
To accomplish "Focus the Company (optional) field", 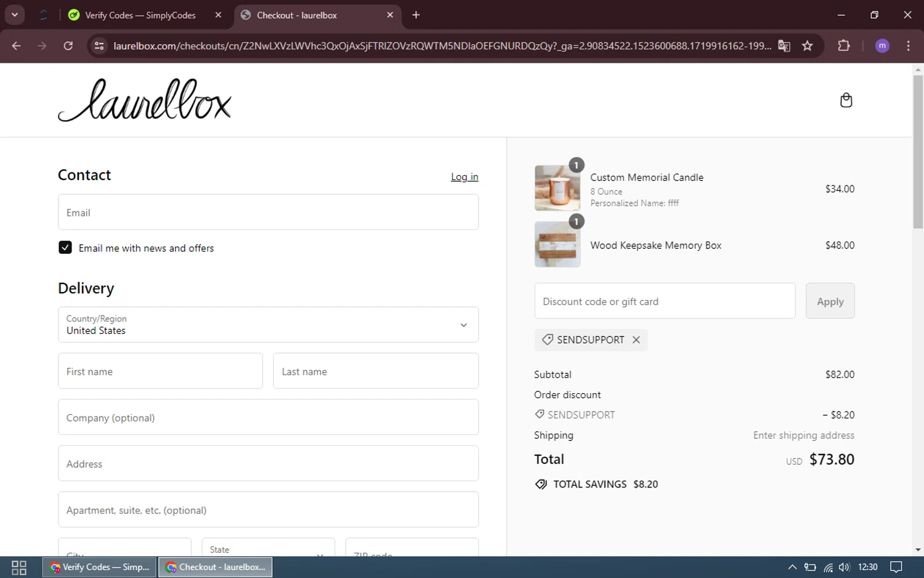I will tap(268, 417).
